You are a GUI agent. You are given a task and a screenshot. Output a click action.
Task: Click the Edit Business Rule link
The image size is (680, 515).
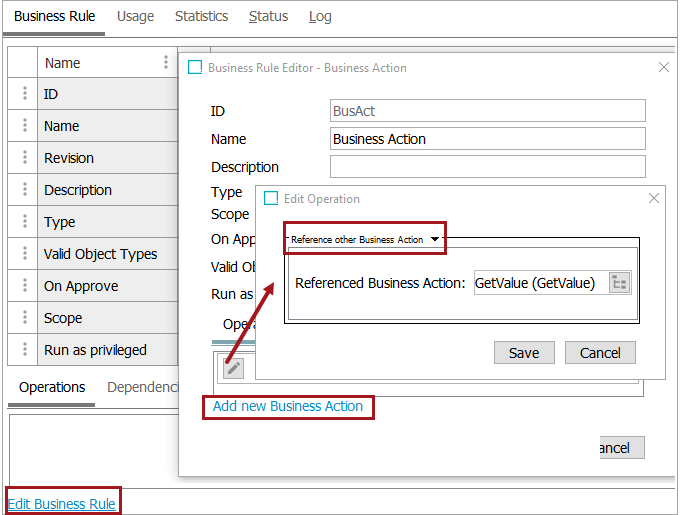62,504
